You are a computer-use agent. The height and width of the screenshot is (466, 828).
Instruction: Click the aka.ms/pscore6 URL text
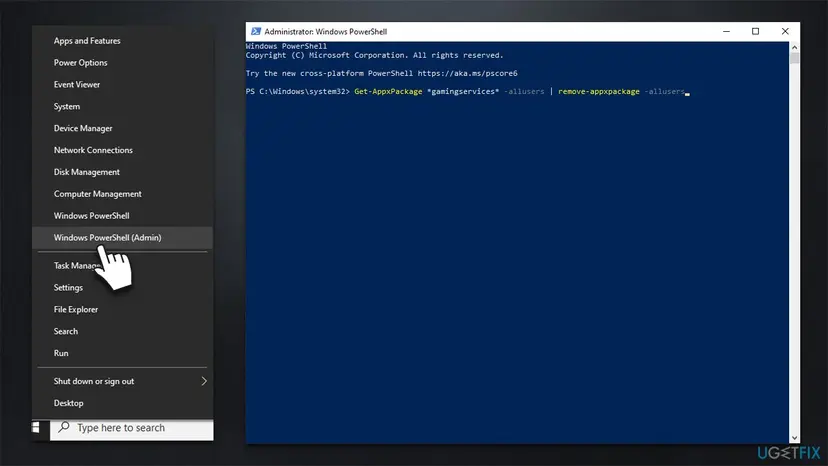coord(467,73)
